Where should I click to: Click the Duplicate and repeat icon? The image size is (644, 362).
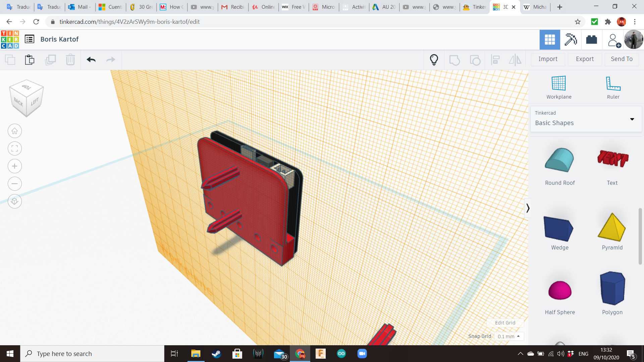click(x=51, y=60)
